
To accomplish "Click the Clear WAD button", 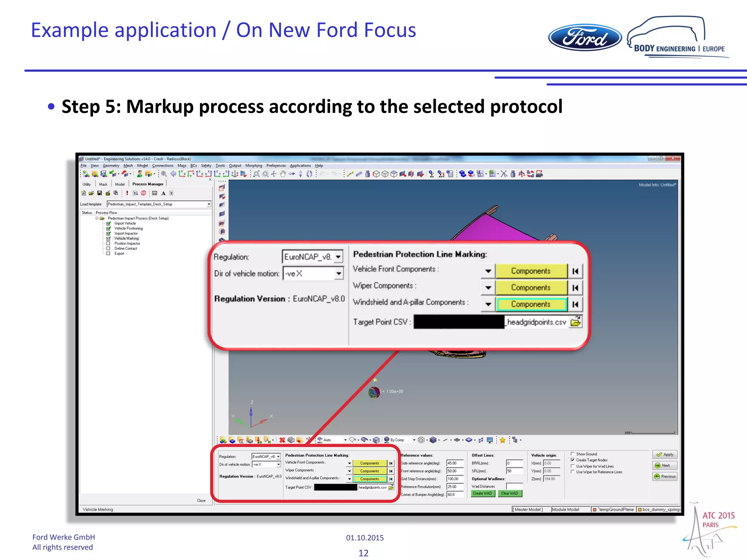I will click(510, 493).
